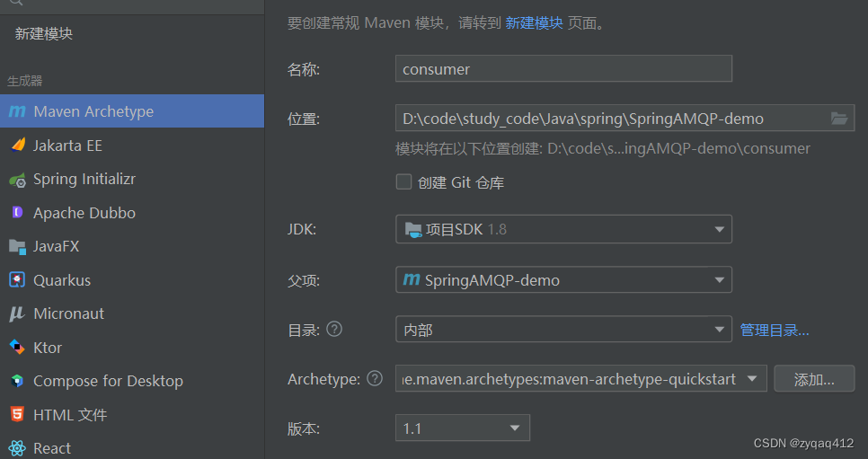Select Jakarta EE generator
Viewport: 868px width, 459px height.
[132, 145]
